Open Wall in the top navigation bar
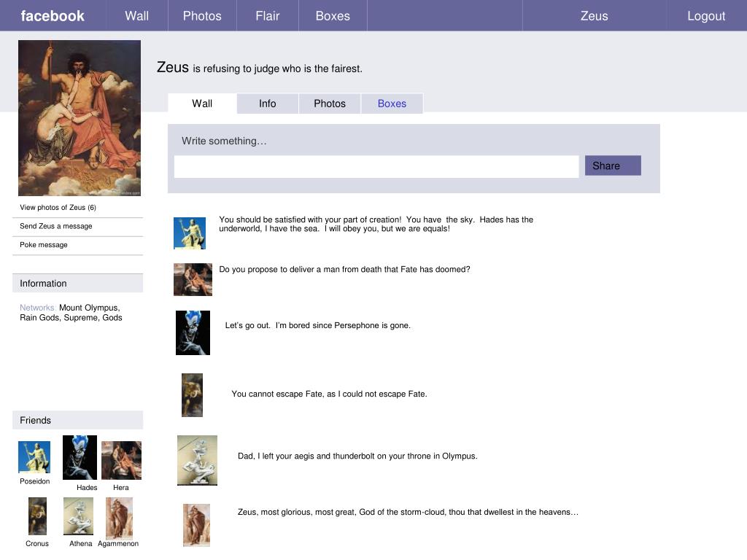747x560 pixels. tap(136, 16)
